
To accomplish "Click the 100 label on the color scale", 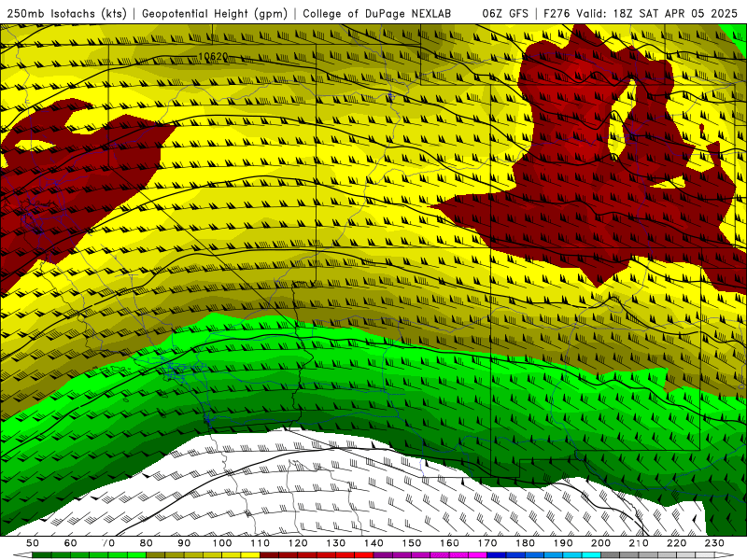I will (222, 543).
